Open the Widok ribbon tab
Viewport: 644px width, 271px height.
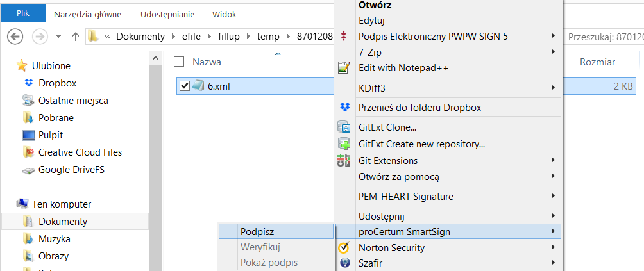(225, 14)
